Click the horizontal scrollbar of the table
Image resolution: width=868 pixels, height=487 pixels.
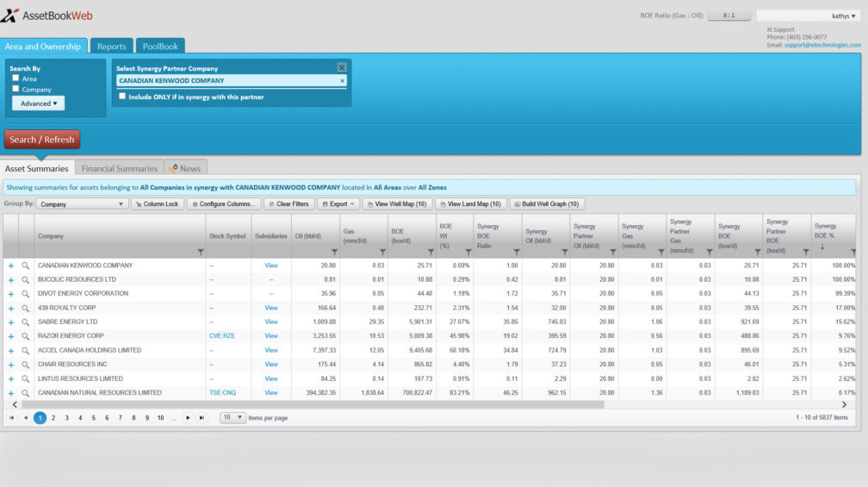click(313, 404)
